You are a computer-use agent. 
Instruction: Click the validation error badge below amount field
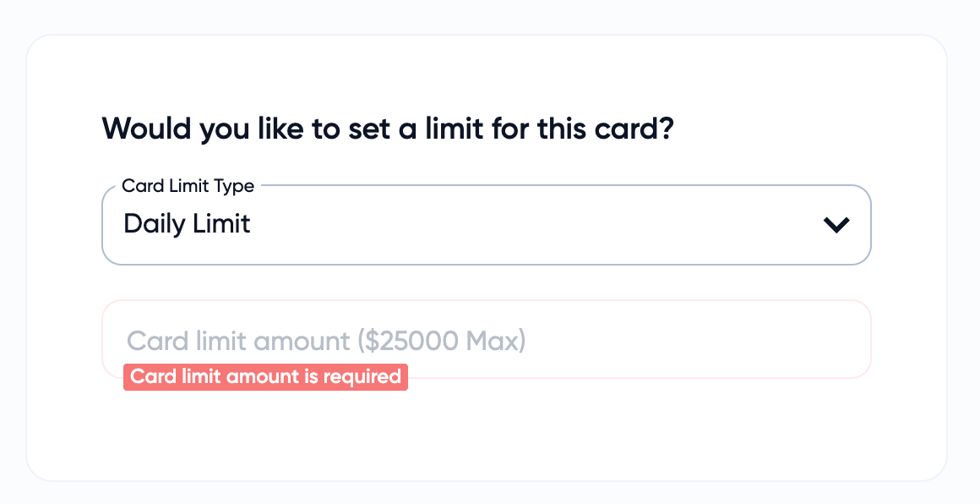265,377
